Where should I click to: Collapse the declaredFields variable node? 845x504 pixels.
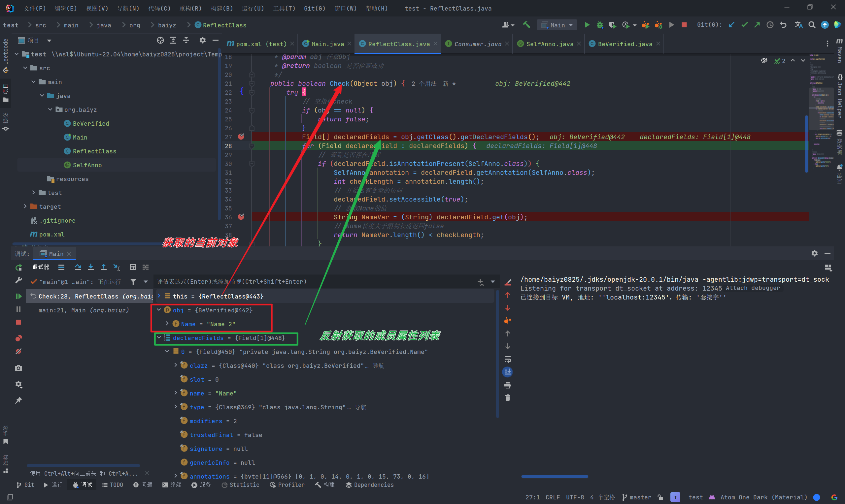click(x=159, y=337)
